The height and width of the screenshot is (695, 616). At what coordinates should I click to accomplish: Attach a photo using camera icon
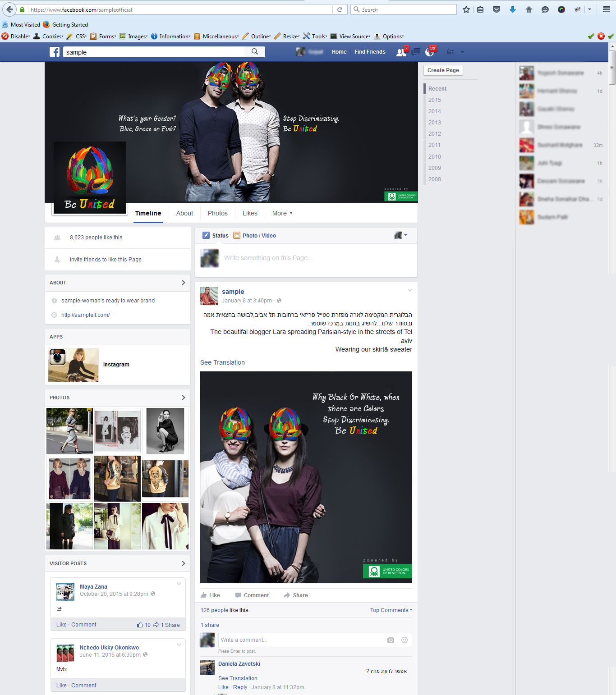click(x=391, y=640)
